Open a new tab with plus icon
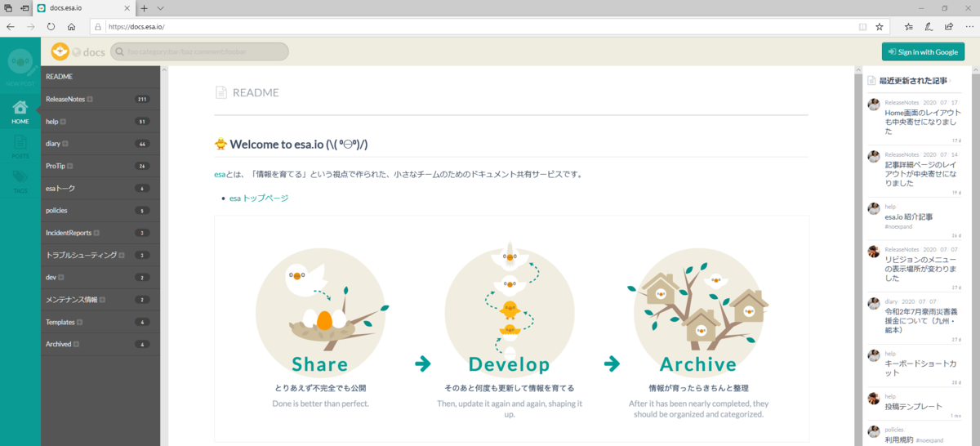 click(x=144, y=7)
